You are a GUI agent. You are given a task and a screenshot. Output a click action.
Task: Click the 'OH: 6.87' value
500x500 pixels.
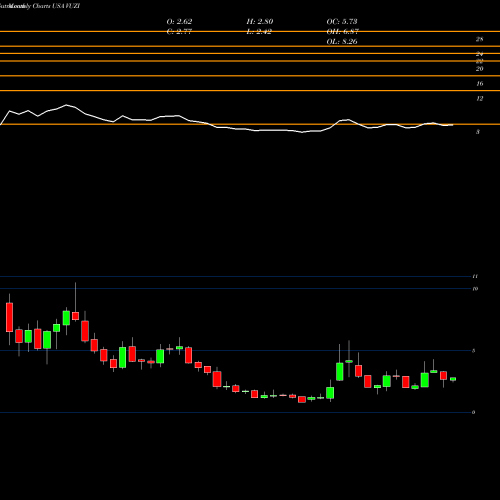point(342,32)
